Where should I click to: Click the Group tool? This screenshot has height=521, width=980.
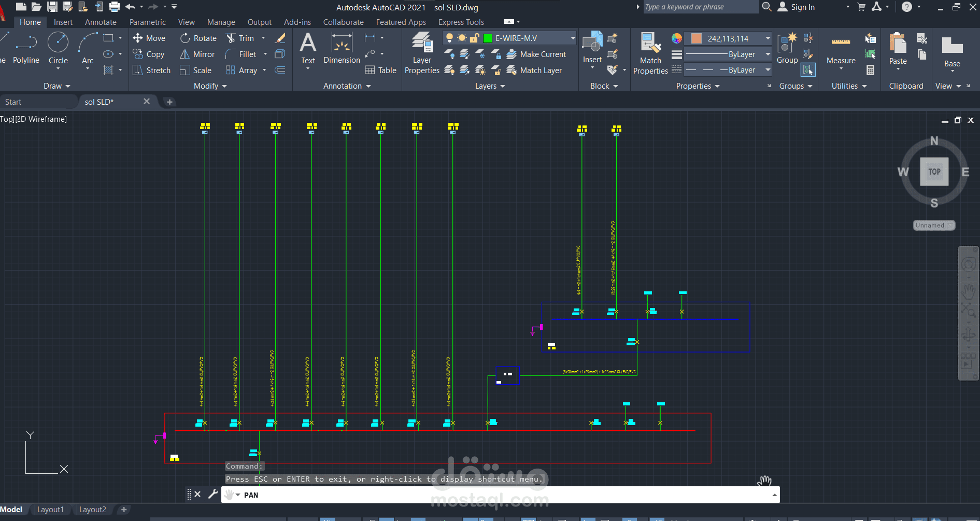coord(787,49)
